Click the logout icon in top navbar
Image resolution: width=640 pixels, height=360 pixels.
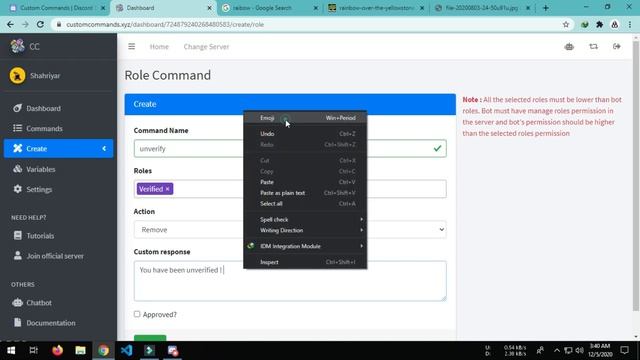point(617,47)
